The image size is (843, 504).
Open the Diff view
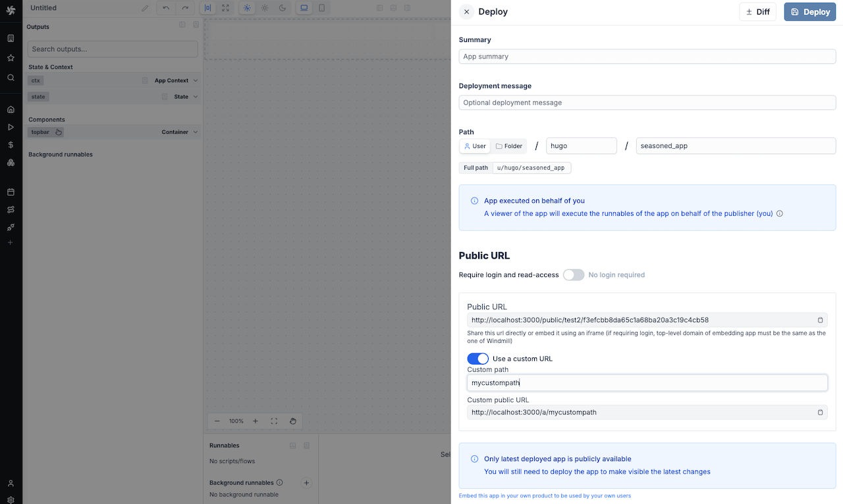(x=757, y=12)
